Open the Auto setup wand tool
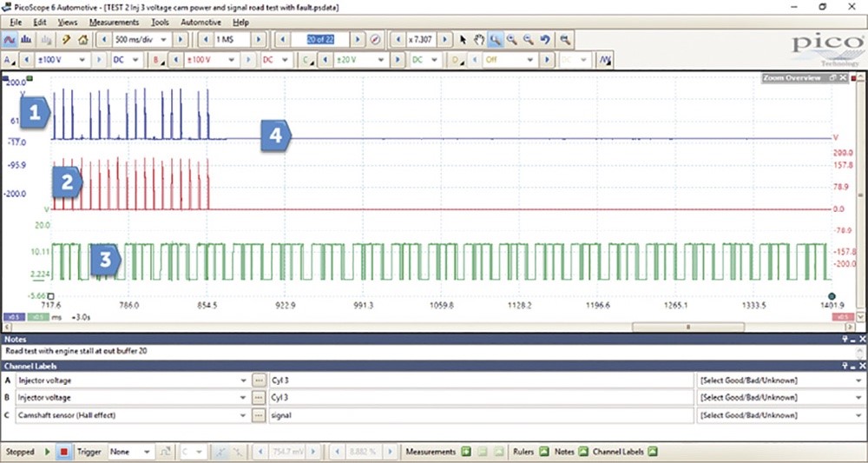 [66, 40]
